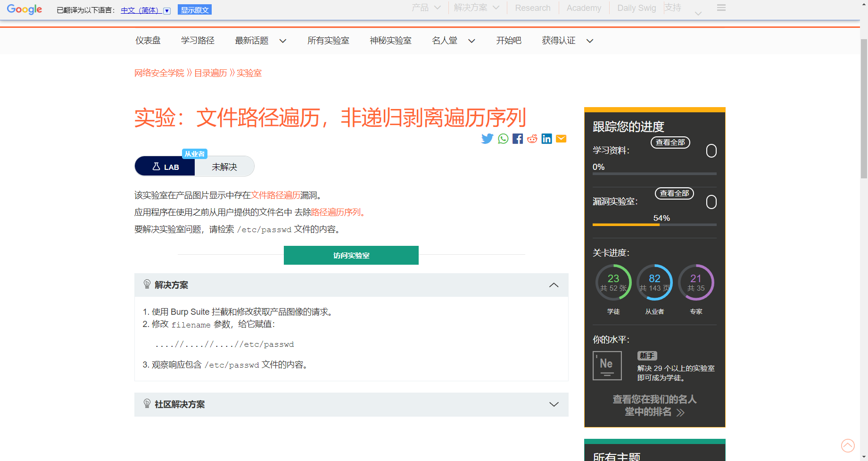Open translation language dropdown 中文（简体）
The height and width of the screenshot is (461, 868).
coord(145,10)
